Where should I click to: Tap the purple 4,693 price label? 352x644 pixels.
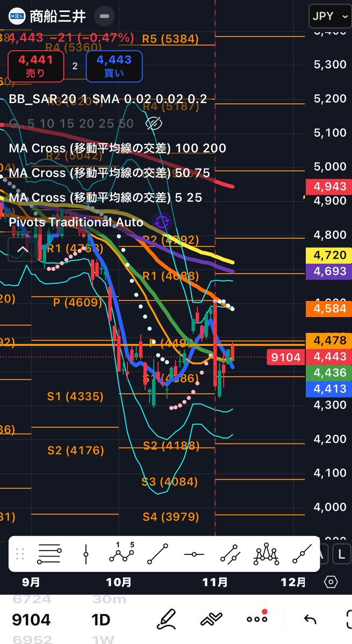(328, 272)
